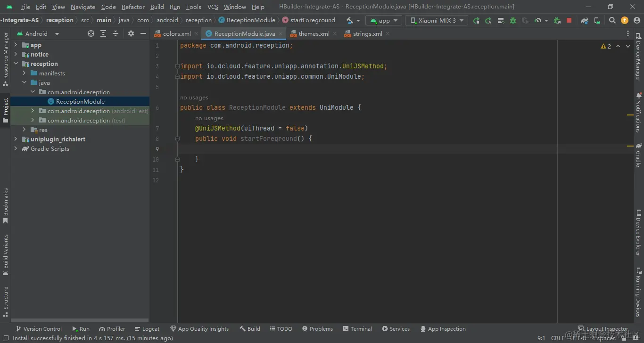
Task: Open the Terminal tool window
Action: (x=357, y=329)
